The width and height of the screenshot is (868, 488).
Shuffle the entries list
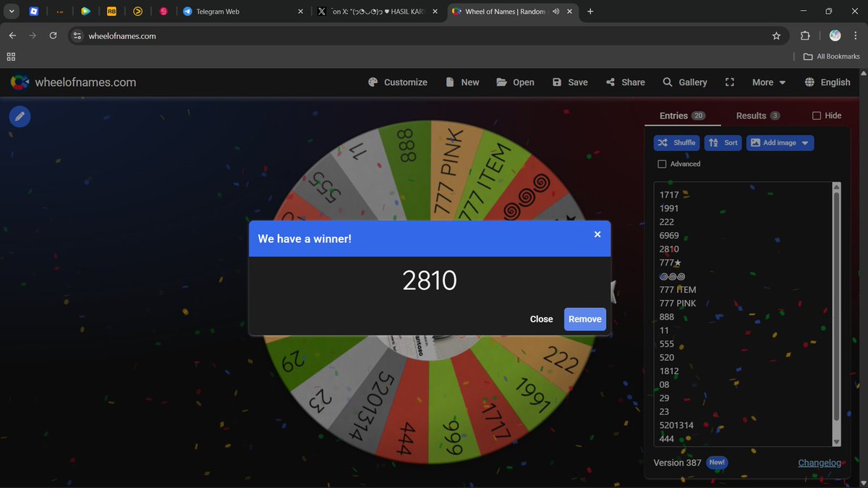click(677, 142)
